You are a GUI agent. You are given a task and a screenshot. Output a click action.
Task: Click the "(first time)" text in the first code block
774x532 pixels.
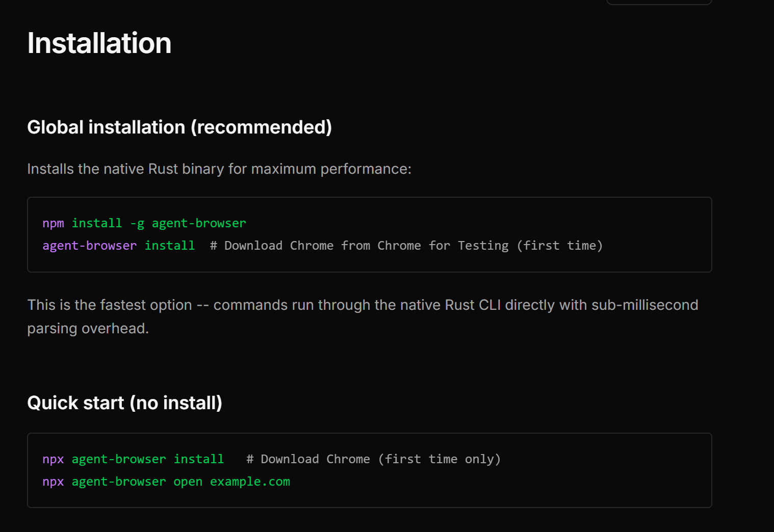click(x=559, y=246)
